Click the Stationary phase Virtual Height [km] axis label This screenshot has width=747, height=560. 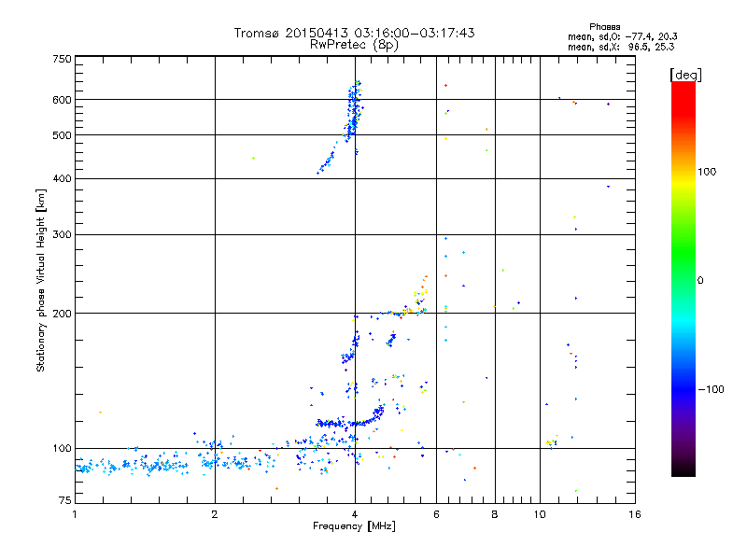tap(41, 280)
